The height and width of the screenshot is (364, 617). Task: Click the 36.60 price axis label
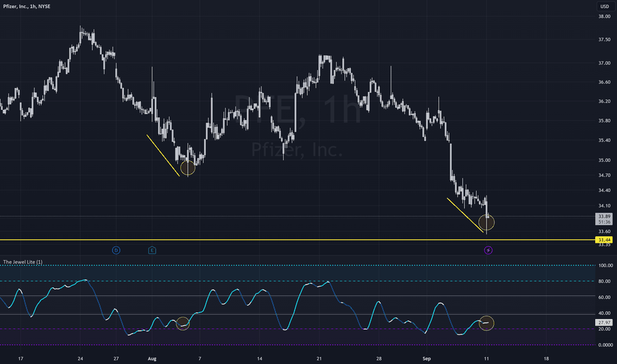[604, 82]
